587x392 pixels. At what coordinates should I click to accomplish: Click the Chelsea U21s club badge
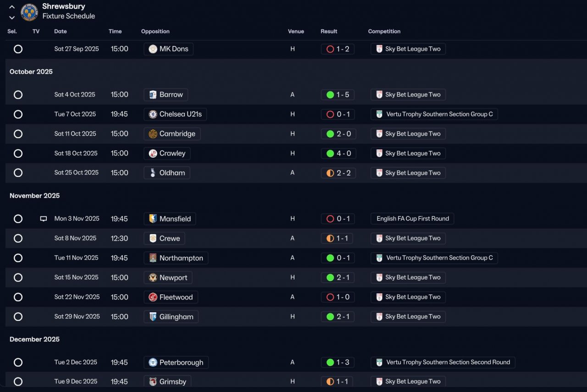point(153,114)
